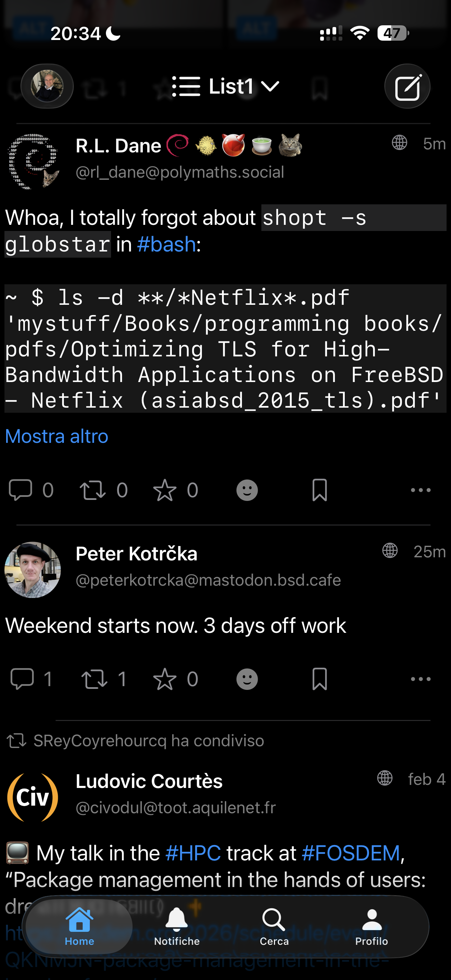Add emoji reaction to R.L. Dane's post

point(247,490)
